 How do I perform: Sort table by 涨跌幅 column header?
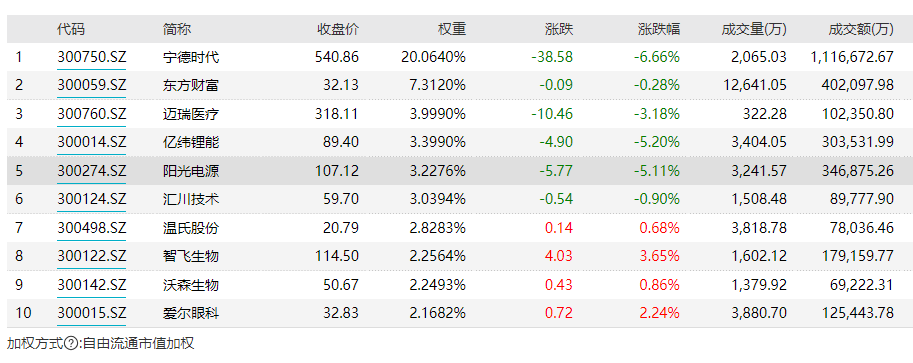tap(659, 29)
